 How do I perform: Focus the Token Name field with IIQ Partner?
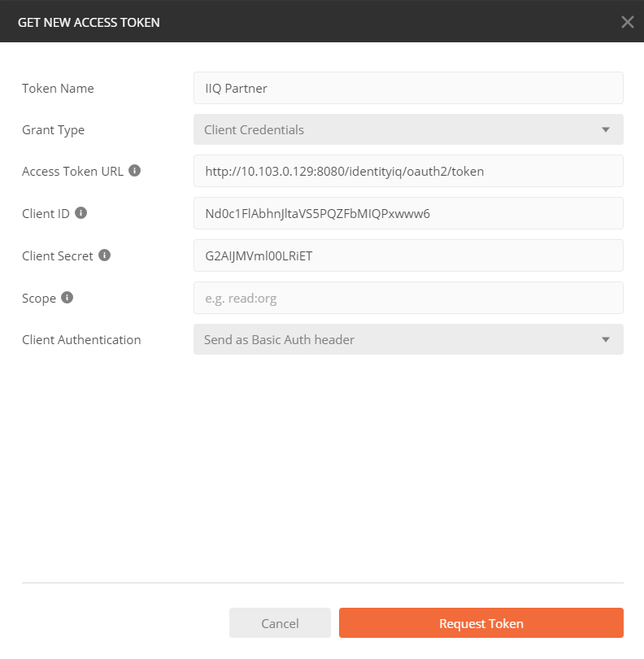[408, 88]
